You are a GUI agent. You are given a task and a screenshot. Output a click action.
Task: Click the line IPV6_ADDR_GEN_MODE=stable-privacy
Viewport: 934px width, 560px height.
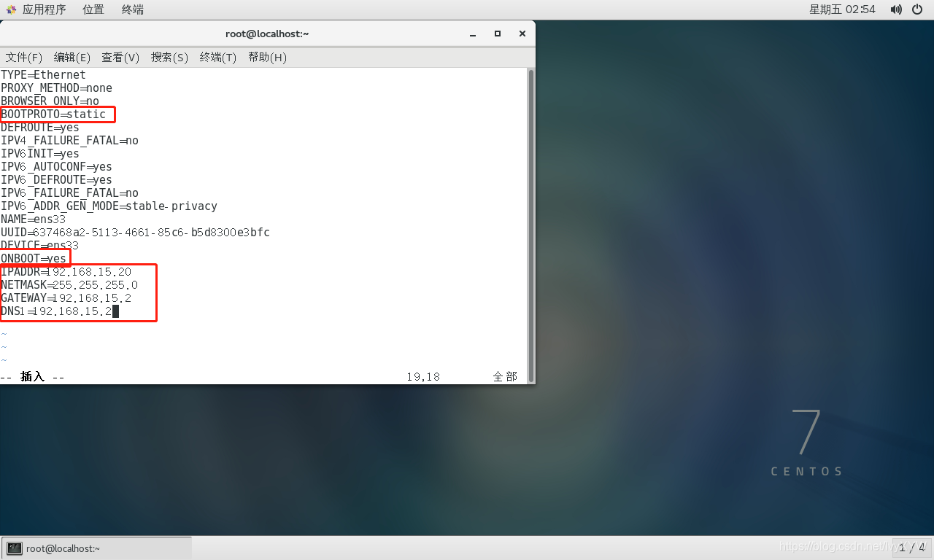(109, 206)
